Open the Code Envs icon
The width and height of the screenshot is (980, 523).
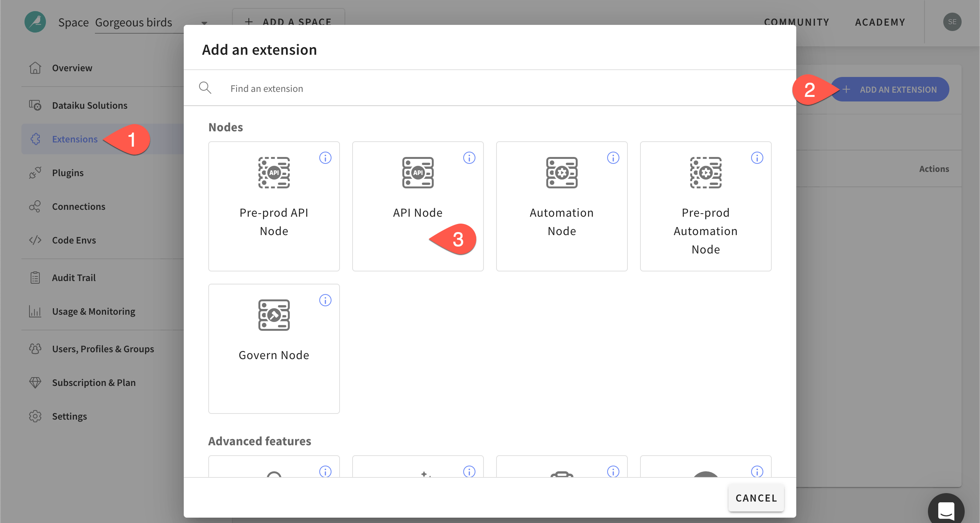click(35, 240)
